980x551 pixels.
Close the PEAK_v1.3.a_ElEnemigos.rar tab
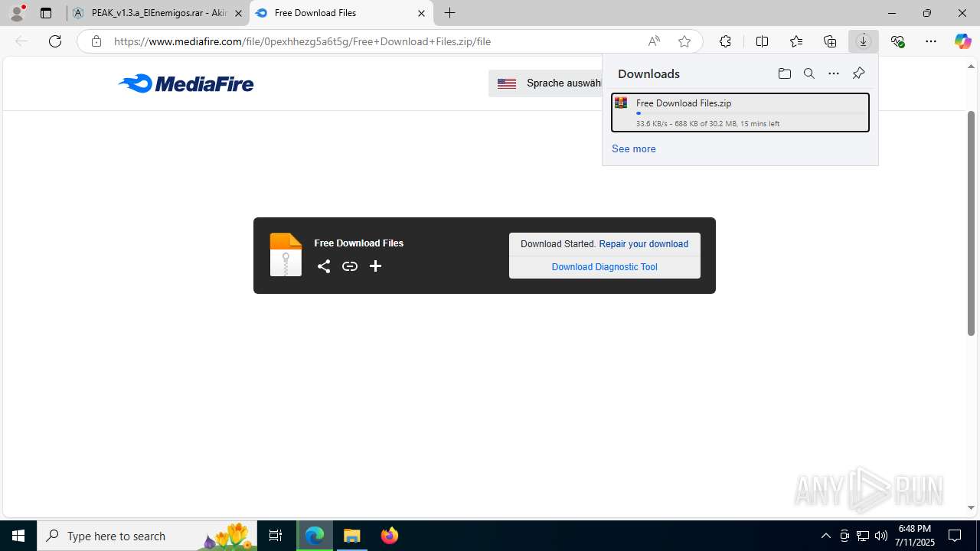(238, 13)
